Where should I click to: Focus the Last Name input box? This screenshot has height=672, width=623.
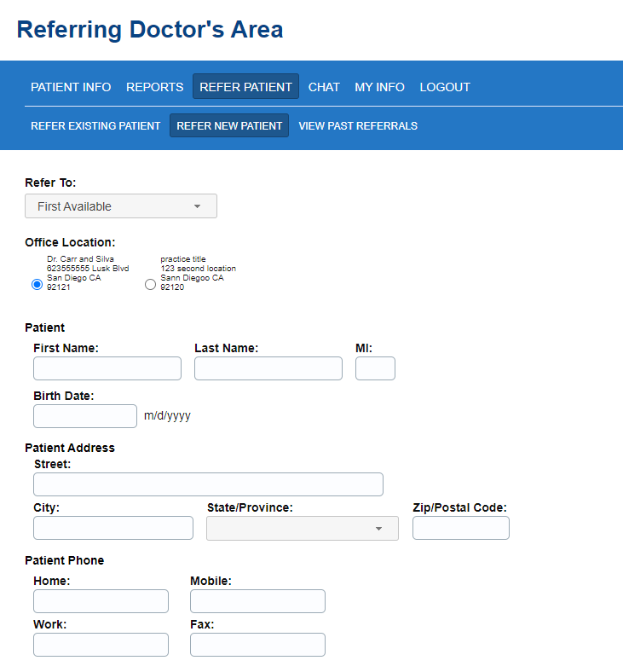point(268,368)
